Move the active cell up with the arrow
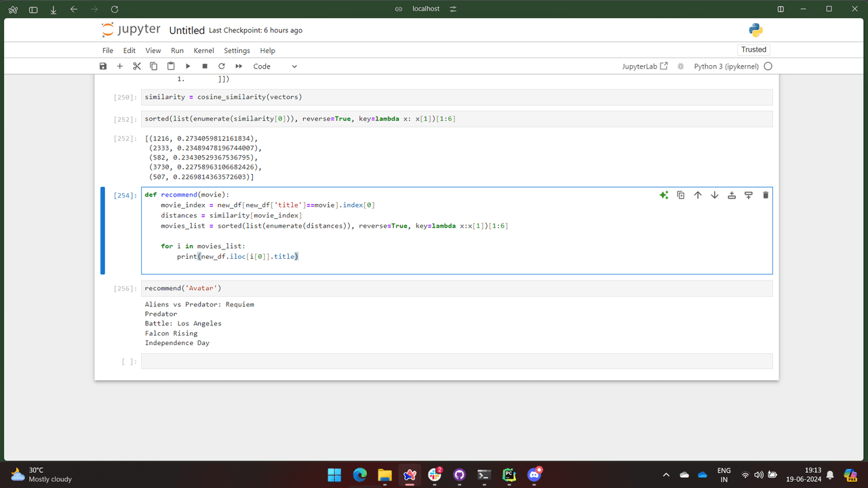The image size is (868, 488). pos(698,195)
